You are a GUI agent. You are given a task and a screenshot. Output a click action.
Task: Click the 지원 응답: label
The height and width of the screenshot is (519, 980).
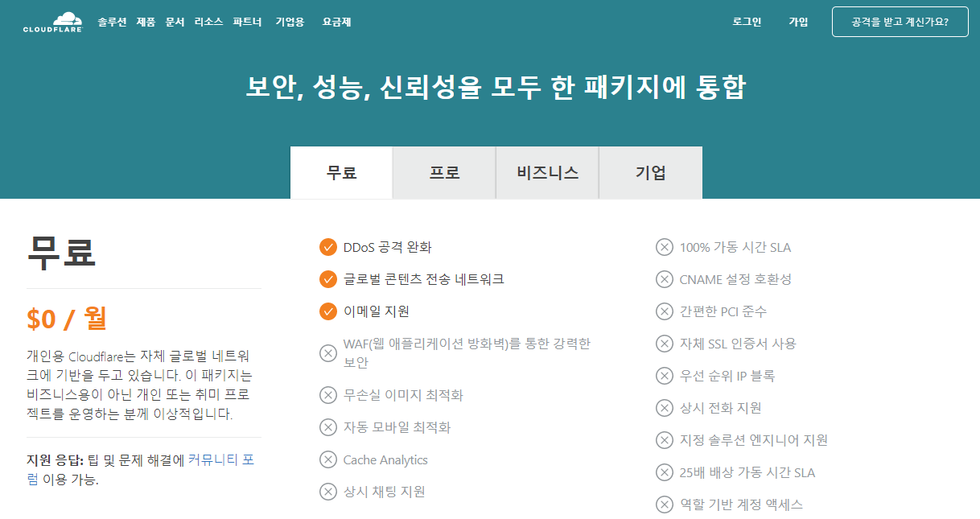coord(55,461)
